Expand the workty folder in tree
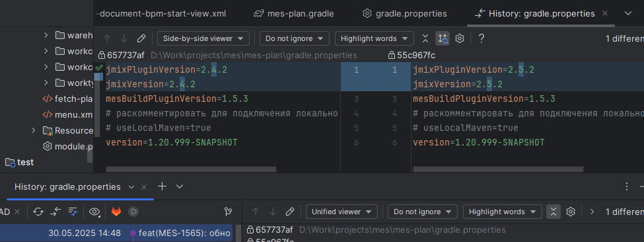Image resolution: width=644 pixels, height=242 pixels. coord(46,83)
